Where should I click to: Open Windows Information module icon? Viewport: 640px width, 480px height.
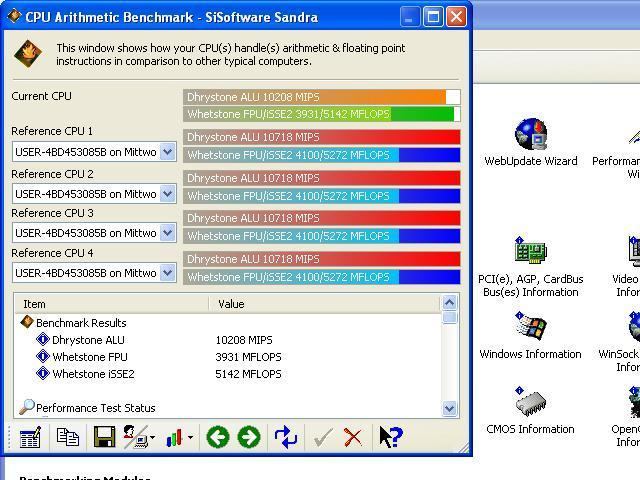[x=531, y=336]
